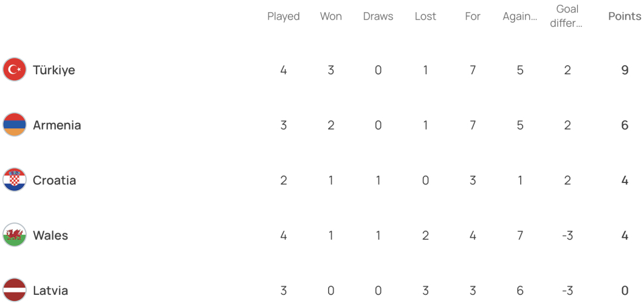Click the Armenia flag icon
The image size is (644, 304).
15,125
